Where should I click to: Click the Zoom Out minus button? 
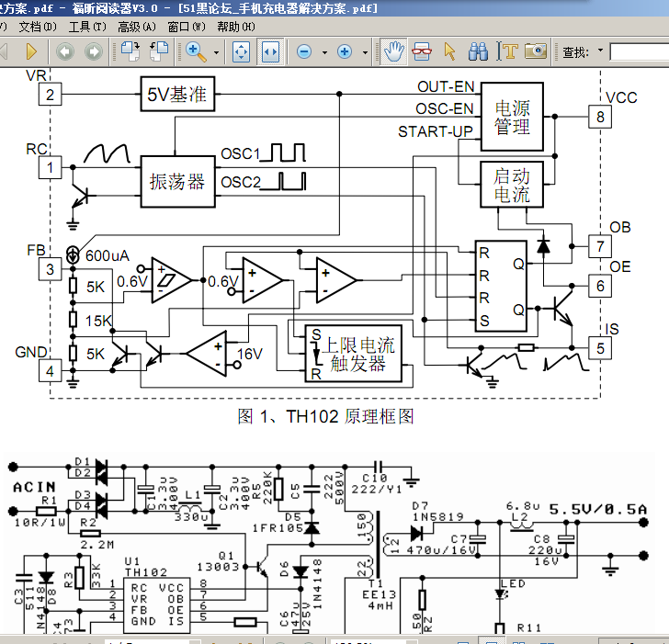[x=304, y=52]
